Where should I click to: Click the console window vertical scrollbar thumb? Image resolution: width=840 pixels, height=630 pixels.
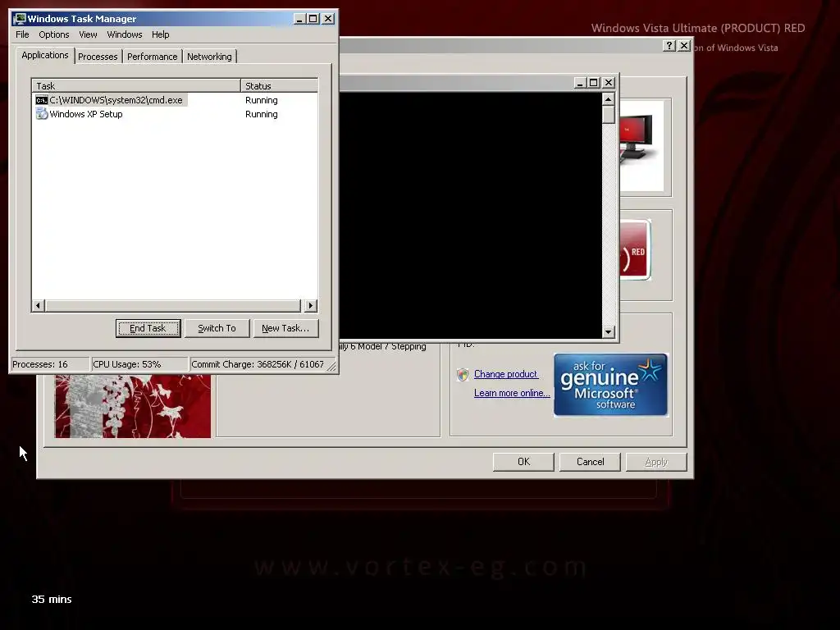click(x=608, y=115)
